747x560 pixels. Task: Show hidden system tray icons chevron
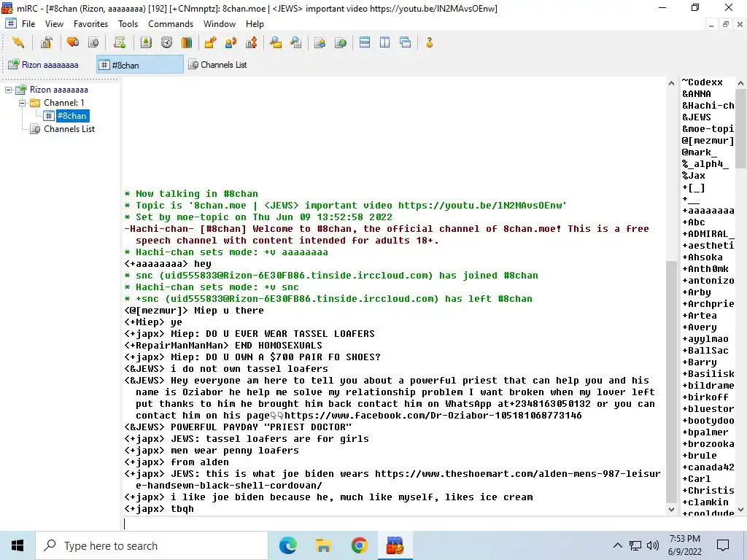point(617,545)
